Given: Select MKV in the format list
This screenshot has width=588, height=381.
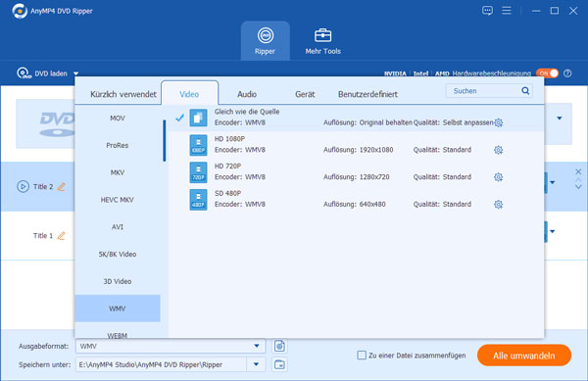Looking at the screenshot, I should coord(118,172).
